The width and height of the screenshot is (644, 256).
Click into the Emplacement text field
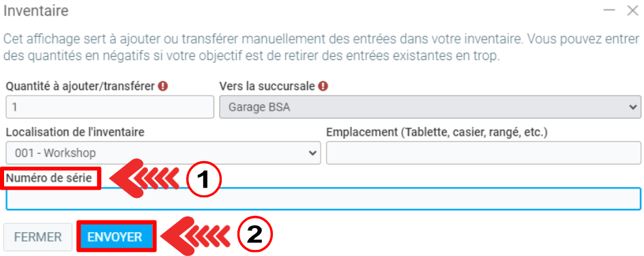(484, 153)
